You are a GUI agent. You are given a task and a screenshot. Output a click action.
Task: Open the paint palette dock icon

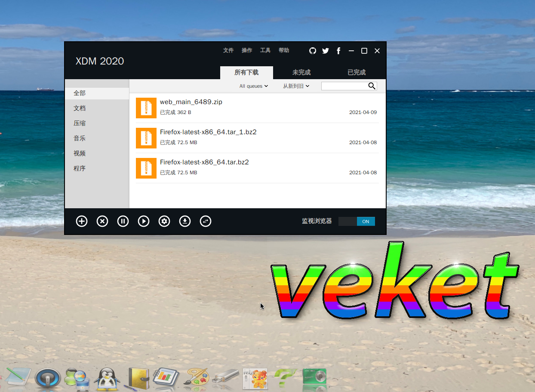(196, 378)
